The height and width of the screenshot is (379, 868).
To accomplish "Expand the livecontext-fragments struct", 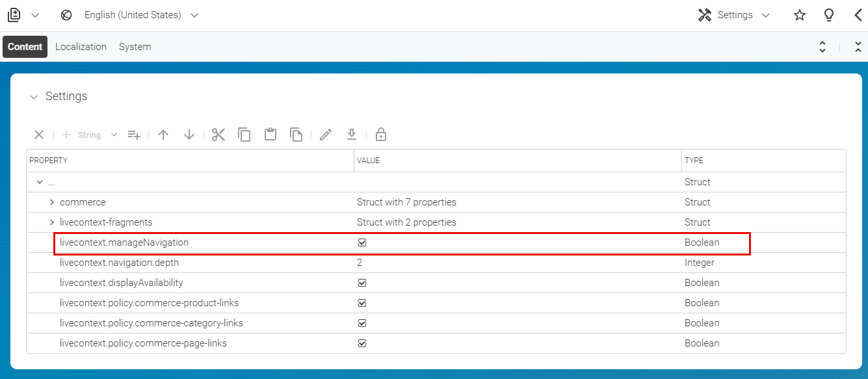I will (x=51, y=222).
